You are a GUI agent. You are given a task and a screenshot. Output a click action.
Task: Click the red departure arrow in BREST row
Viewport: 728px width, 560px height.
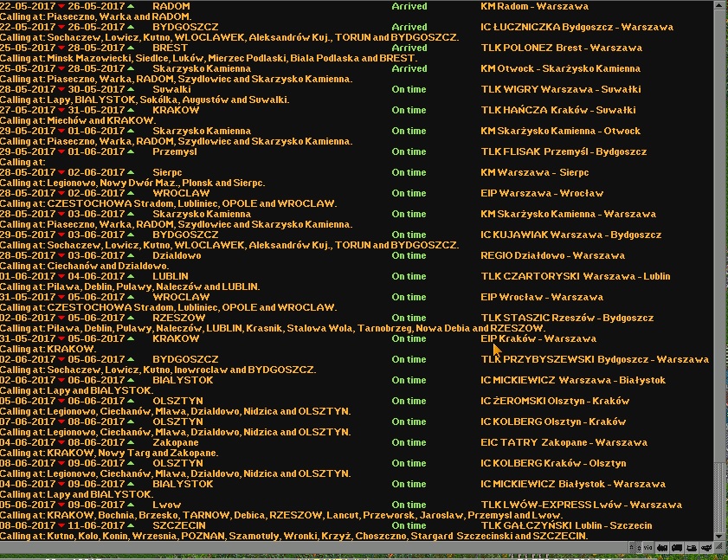pyautogui.click(x=61, y=48)
